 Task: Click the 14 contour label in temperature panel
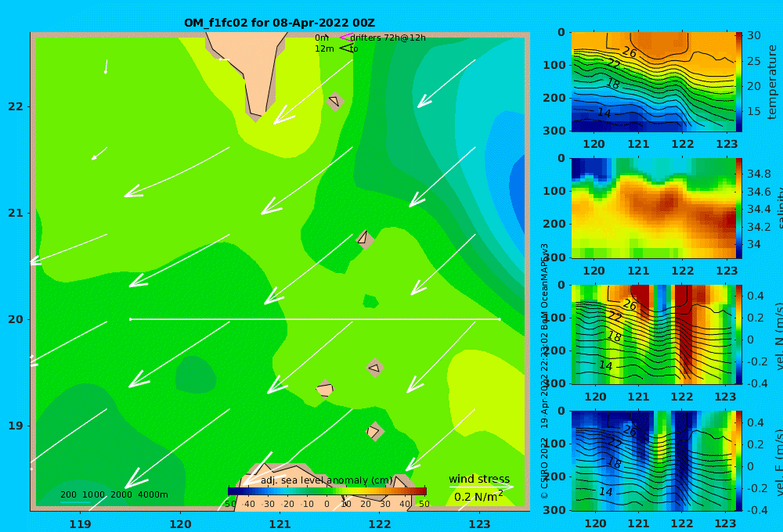click(x=604, y=113)
